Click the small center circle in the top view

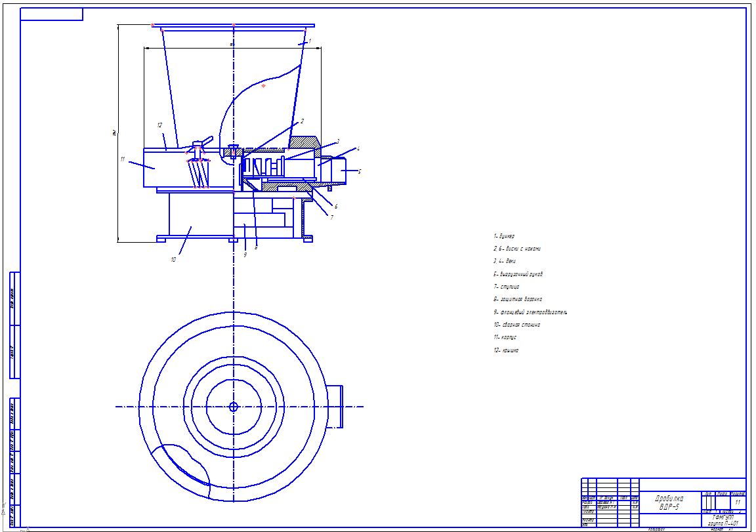pos(234,407)
